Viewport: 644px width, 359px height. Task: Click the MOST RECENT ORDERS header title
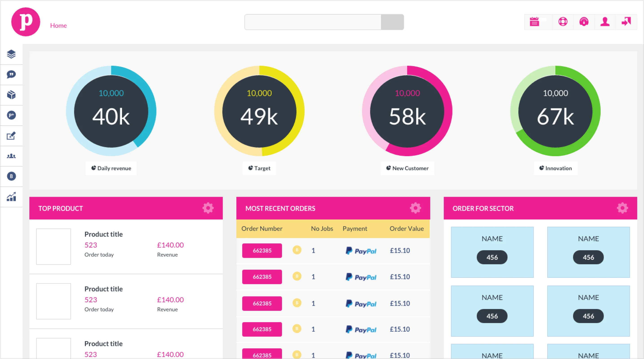280,208
